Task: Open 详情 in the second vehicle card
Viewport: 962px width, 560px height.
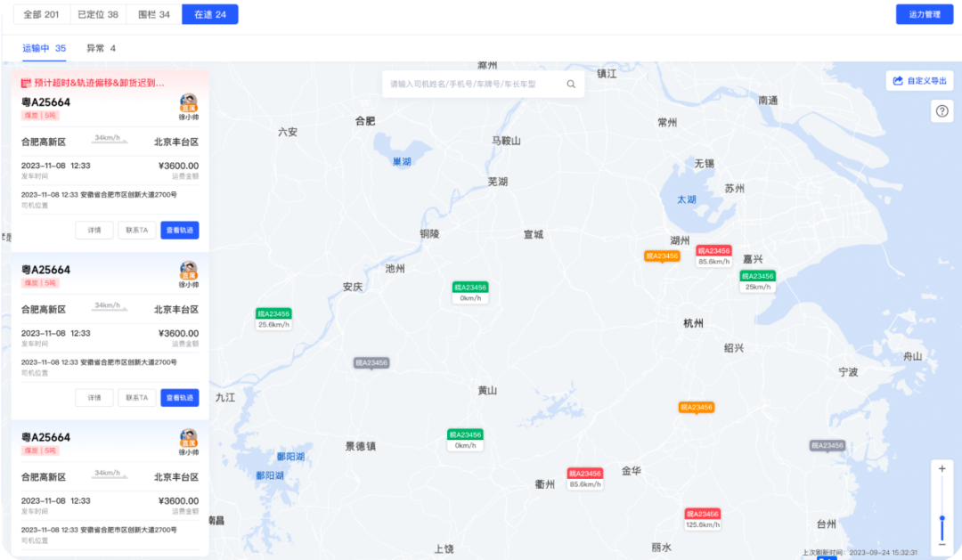Action: click(94, 397)
